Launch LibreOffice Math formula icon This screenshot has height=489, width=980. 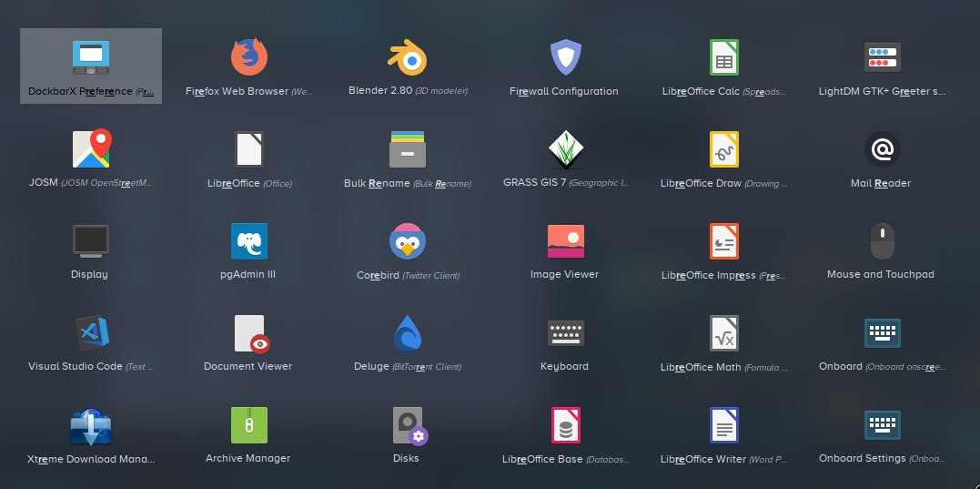point(723,332)
